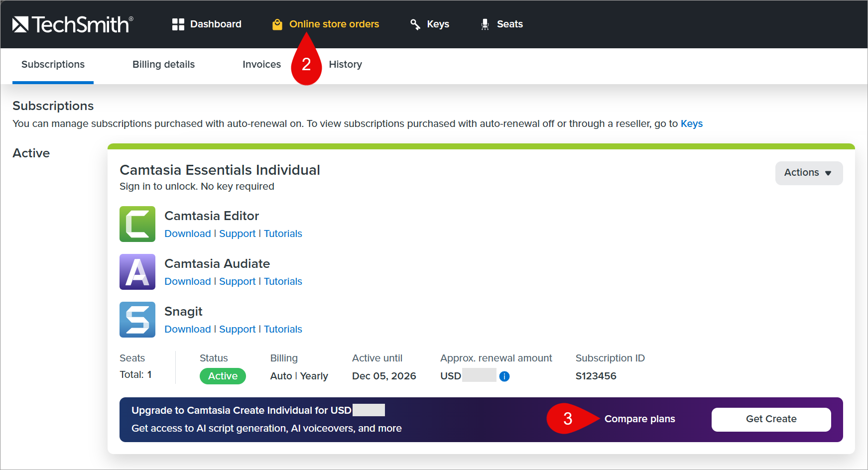Screen dimensions: 868x470
Task: Open Support for Camtasia Editor
Action: [237, 234]
